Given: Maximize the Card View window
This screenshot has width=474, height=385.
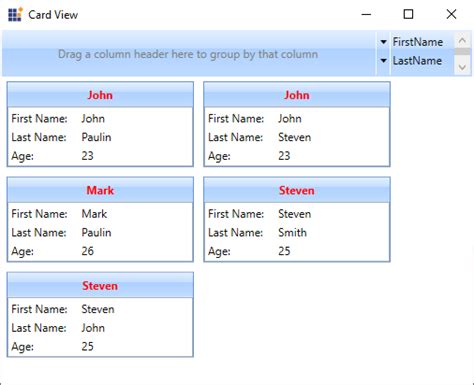Looking at the screenshot, I should [x=408, y=14].
